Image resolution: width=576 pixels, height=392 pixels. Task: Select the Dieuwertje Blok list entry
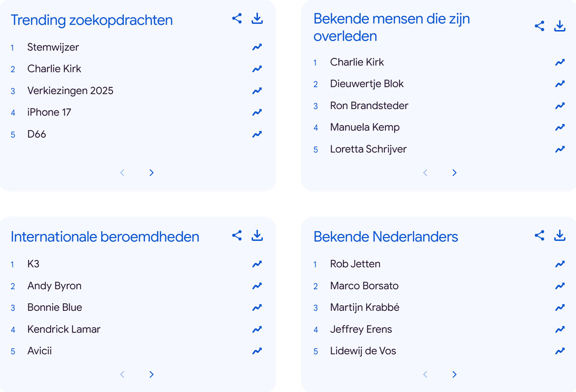[x=367, y=83]
